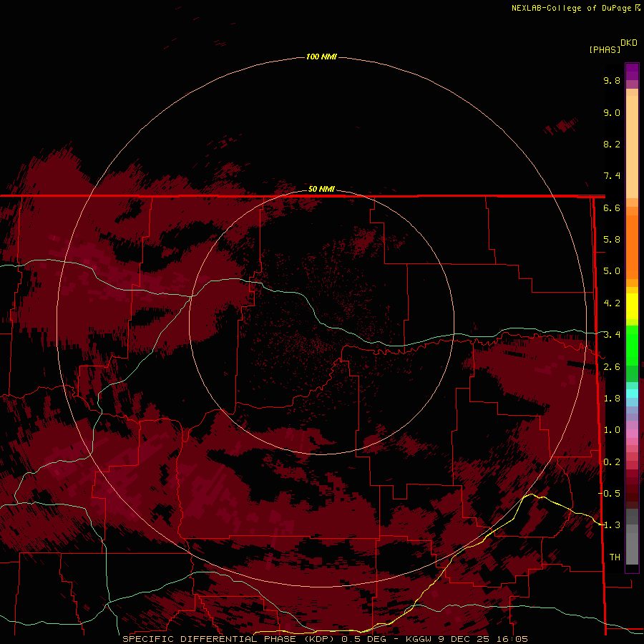Click the yellow segment of the colorbar
644x644 pixels.
(x=632, y=306)
